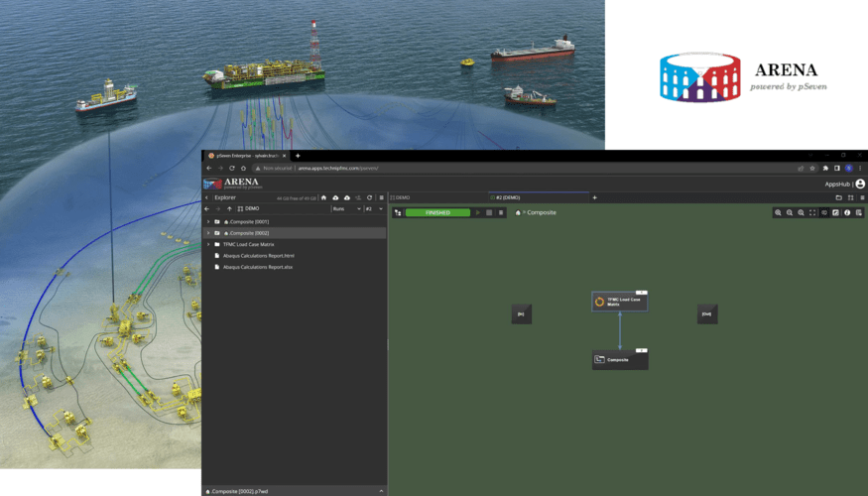
Task: Select the [Out] port block
Action: [x=707, y=313]
